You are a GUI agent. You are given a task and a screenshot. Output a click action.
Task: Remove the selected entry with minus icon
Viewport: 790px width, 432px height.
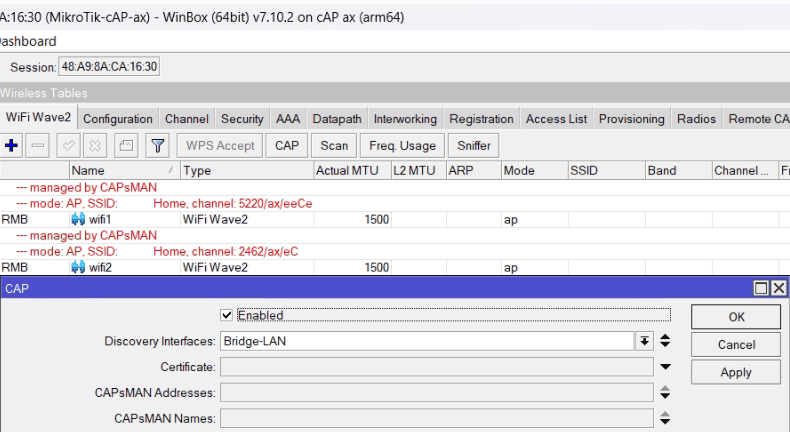tap(37, 146)
